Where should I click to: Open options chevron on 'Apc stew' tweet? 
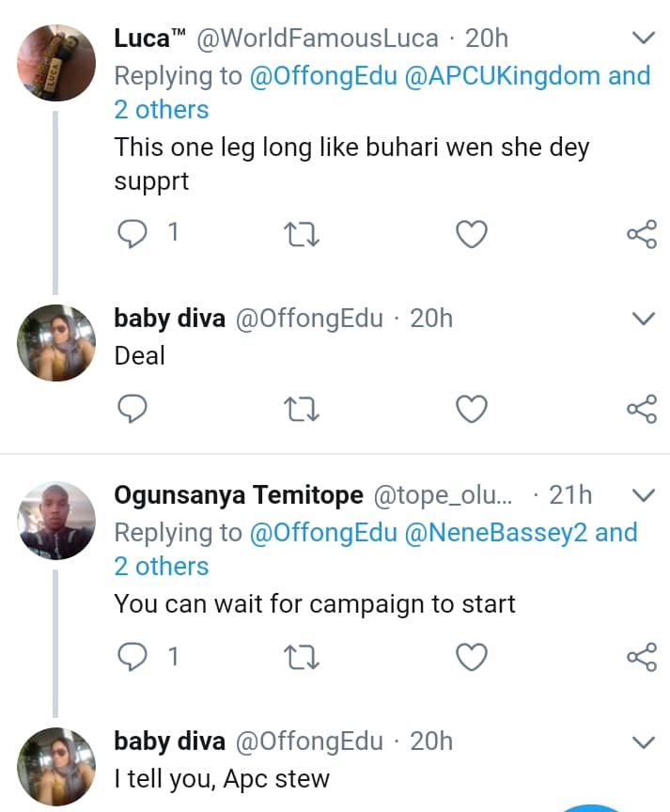point(643,742)
